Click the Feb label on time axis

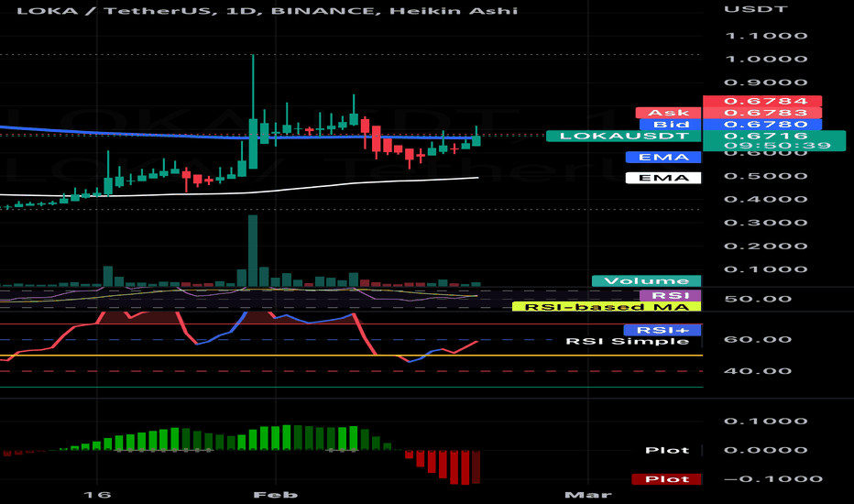(276, 495)
